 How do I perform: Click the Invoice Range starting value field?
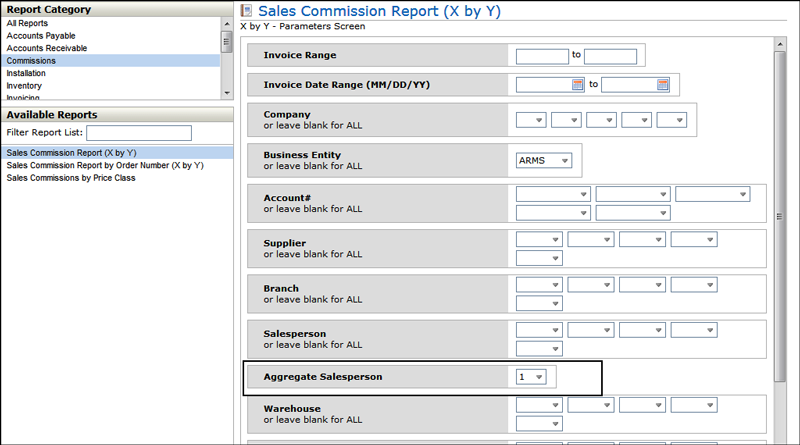click(542, 56)
